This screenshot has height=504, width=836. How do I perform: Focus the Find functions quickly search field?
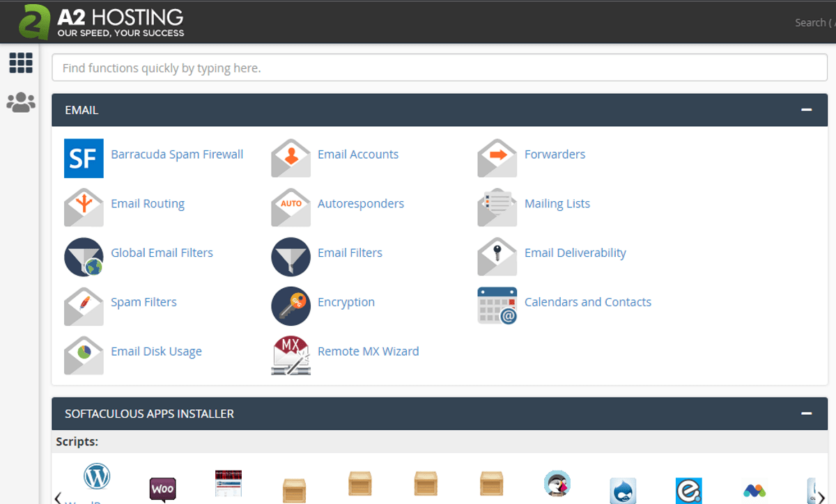coord(440,68)
